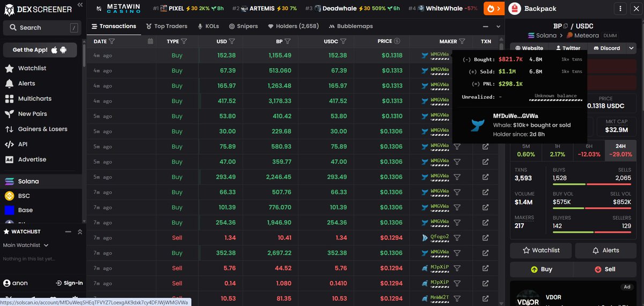This screenshot has width=644, height=306.
Task: Open transaction link for the 293.49 USD row
Action: coord(485,177)
